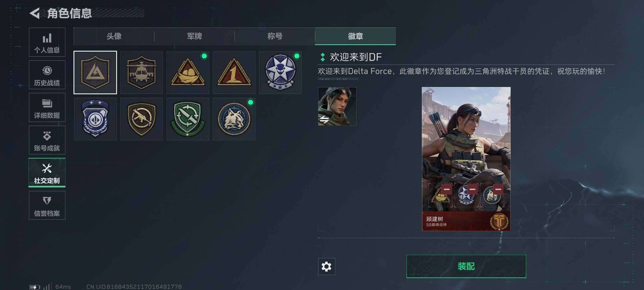Open the 军牌 tab
Viewport: 644px width, 290px height.
pyautogui.click(x=194, y=36)
